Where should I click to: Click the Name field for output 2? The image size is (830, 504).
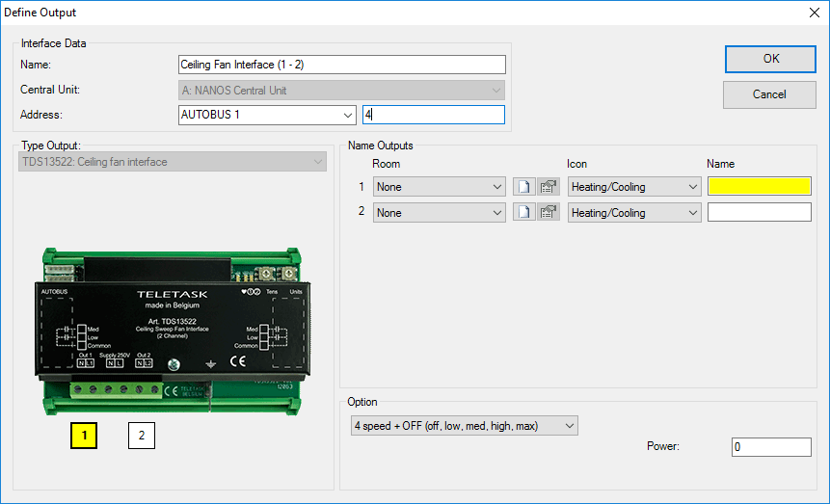pyautogui.click(x=759, y=212)
